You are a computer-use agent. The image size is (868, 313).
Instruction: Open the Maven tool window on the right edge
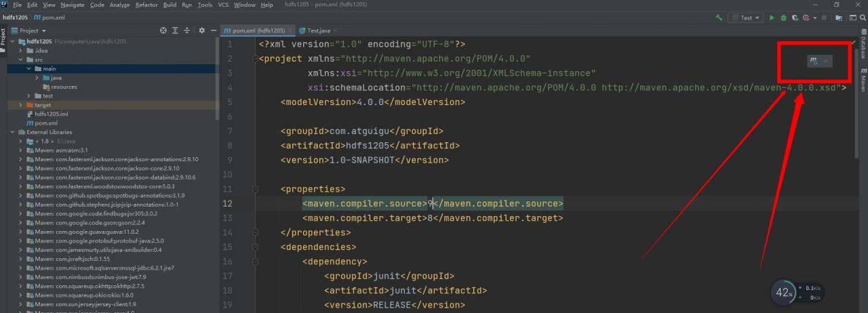point(863,80)
